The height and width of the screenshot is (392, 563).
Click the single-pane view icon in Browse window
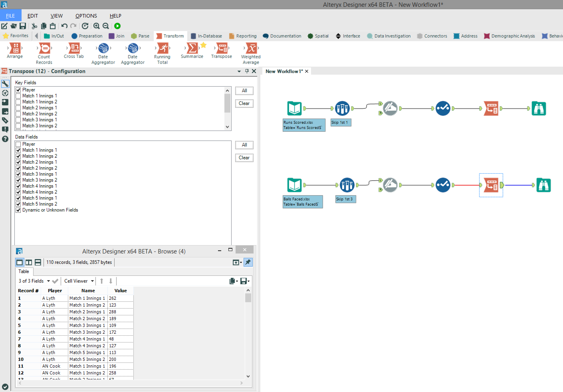coord(20,262)
